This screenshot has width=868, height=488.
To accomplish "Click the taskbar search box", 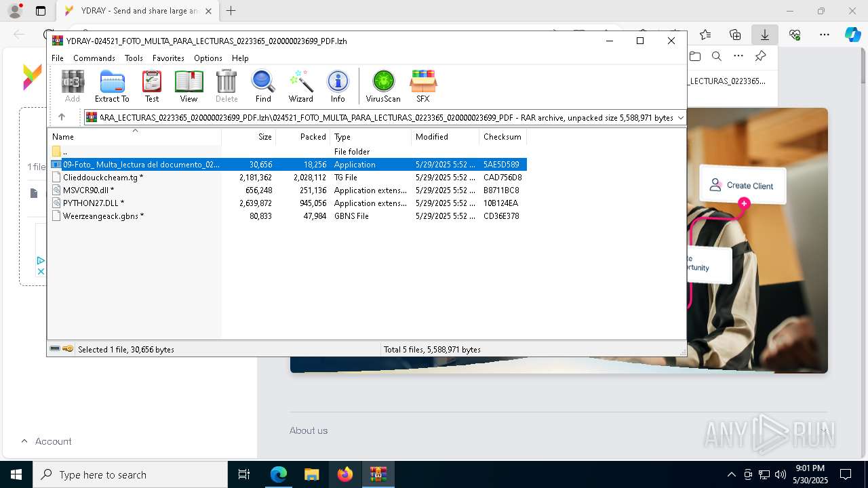I will coord(130,474).
